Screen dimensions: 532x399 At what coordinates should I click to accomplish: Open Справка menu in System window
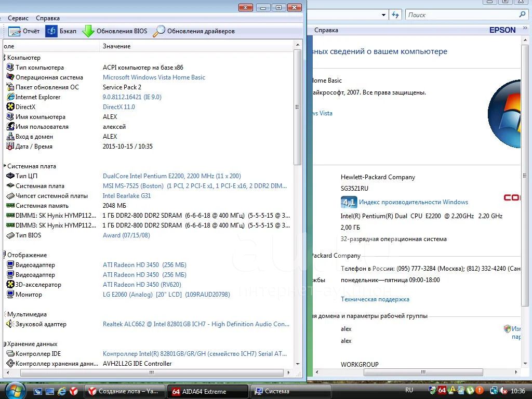(x=326, y=30)
